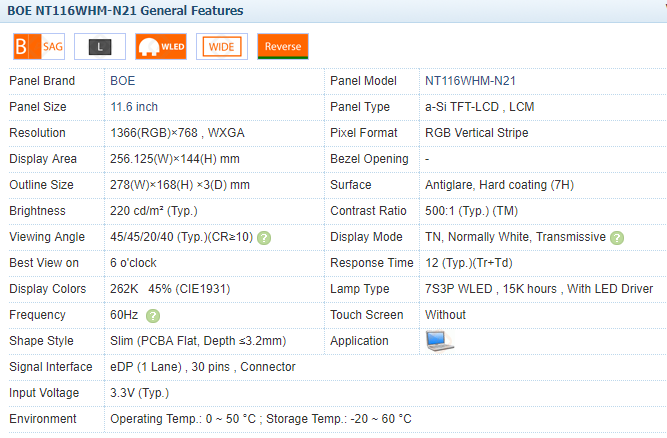Screen dimensions: 667x438
Task: Select the 11.6 inch panel size value
Action: pos(134,107)
